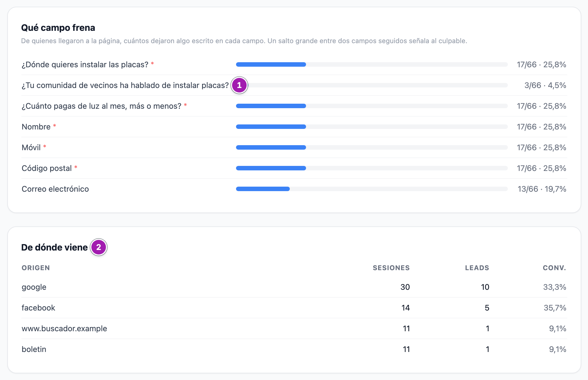Select the boletin origin row

point(294,349)
